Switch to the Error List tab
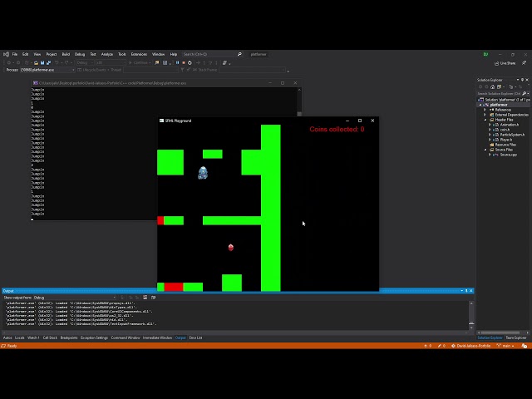The image size is (532, 399). point(195,337)
